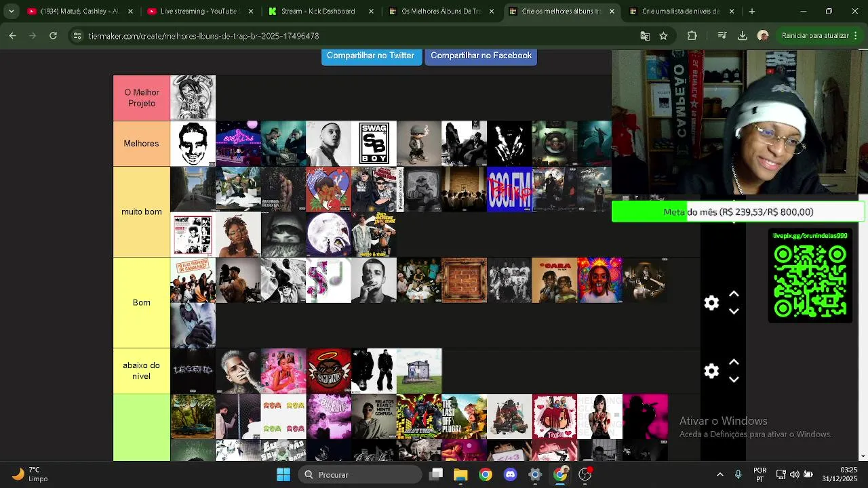Viewport: 868px width, 488px height.
Task: Open OBS Studio from the taskbar
Action: coord(585,474)
